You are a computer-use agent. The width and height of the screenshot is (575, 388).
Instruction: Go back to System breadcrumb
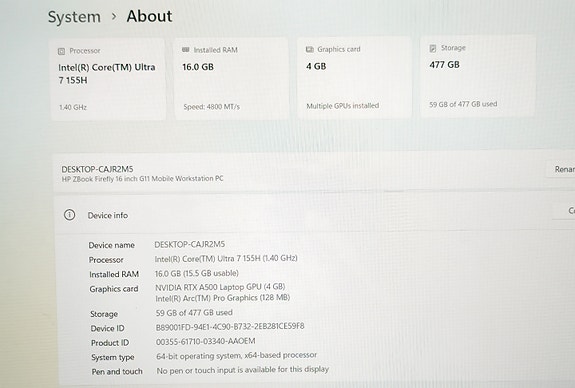[74, 17]
